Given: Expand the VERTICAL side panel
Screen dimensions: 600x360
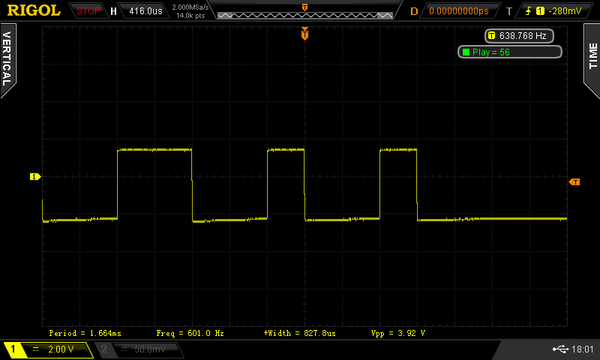Looking at the screenshot, I should pos(7,59).
